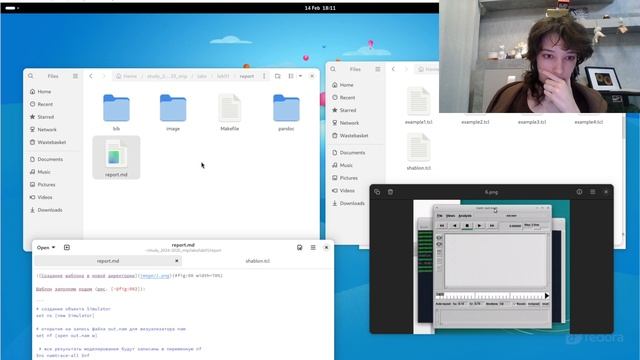
Task: Go back in report folder Files window
Action: (x=91, y=76)
